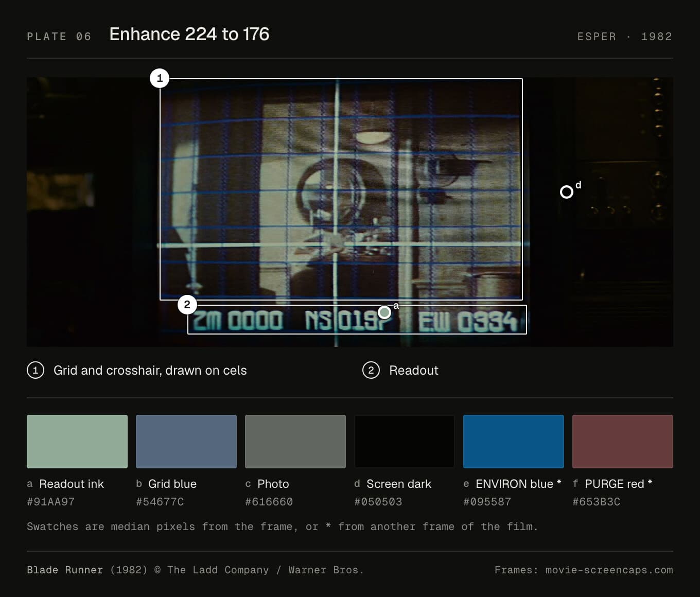This screenshot has height=597, width=700.
Task: Click the title Enhance 224 to 176
Action: point(189,34)
